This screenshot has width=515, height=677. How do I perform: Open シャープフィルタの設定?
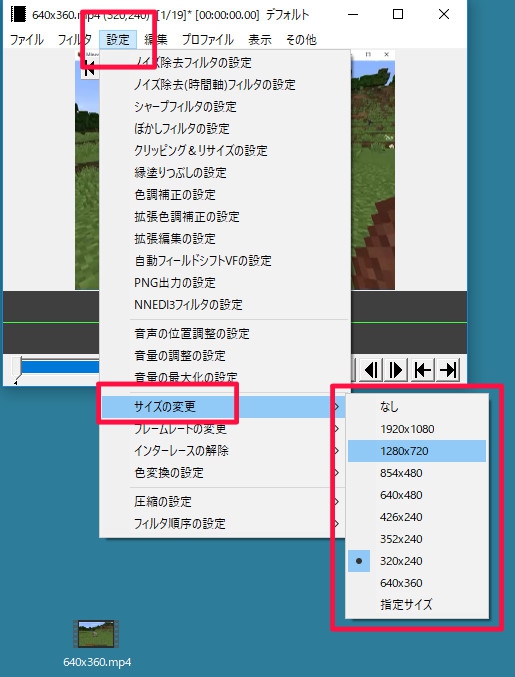(224, 107)
